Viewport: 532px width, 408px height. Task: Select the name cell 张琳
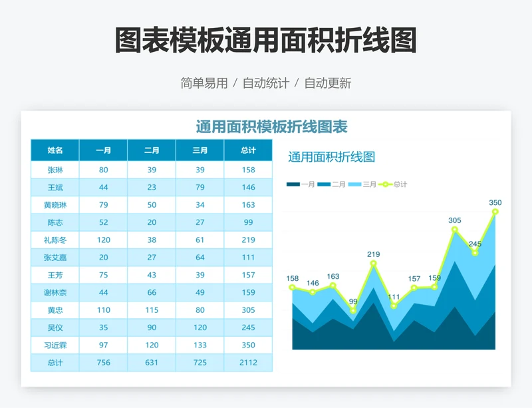point(55,170)
